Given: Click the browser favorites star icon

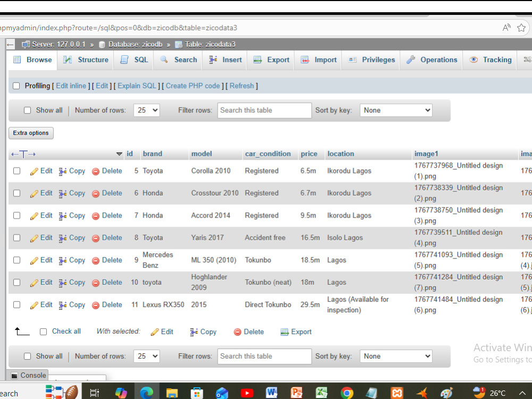Looking at the screenshot, I should [x=521, y=28].
